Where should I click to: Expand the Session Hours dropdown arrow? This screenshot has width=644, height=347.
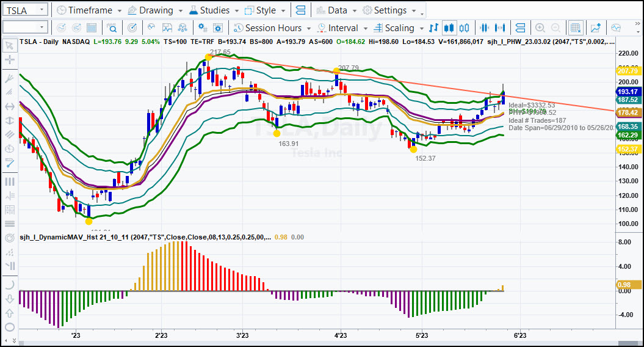[x=309, y=28]
